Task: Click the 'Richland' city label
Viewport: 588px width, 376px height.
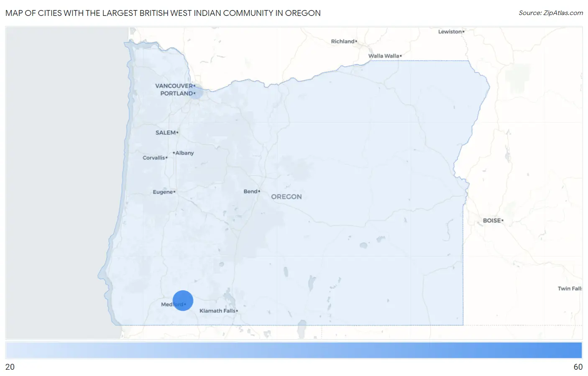Action: click(x=343, y=41)
